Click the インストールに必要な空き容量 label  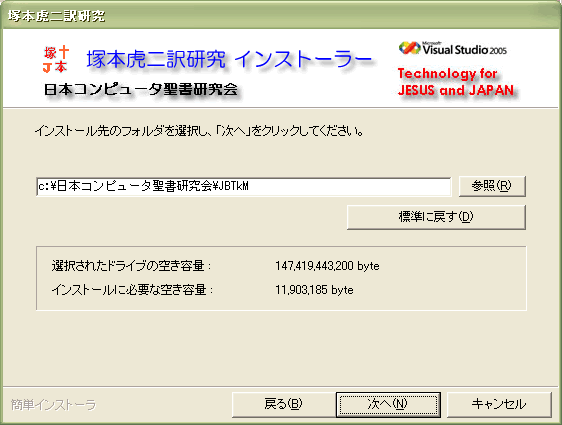click(132, 290)
